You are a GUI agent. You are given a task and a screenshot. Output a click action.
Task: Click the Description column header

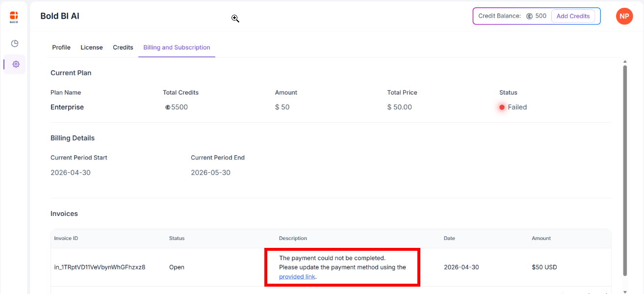tap(293, 239)
